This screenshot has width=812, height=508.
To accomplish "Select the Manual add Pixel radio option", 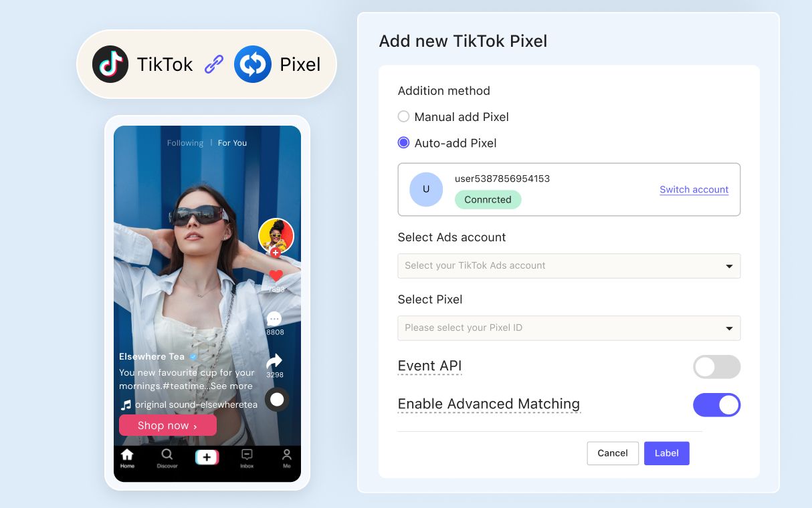I will tap(403, 116).
